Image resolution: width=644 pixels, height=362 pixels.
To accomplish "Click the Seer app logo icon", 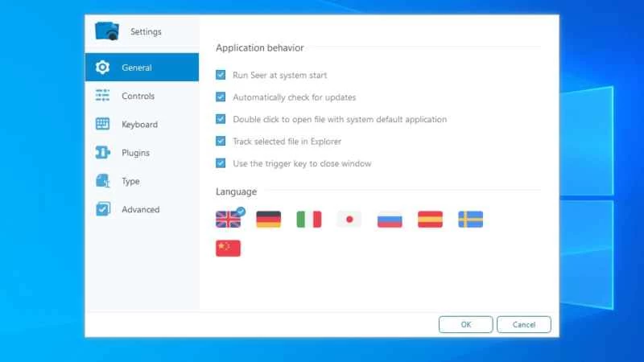I will click(x=107, y=31).
